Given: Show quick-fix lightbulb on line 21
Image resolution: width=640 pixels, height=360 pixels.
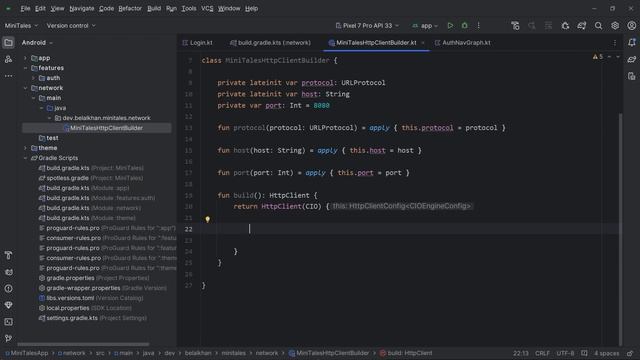Looking at the screenshot, I should (x=207, y=219).
